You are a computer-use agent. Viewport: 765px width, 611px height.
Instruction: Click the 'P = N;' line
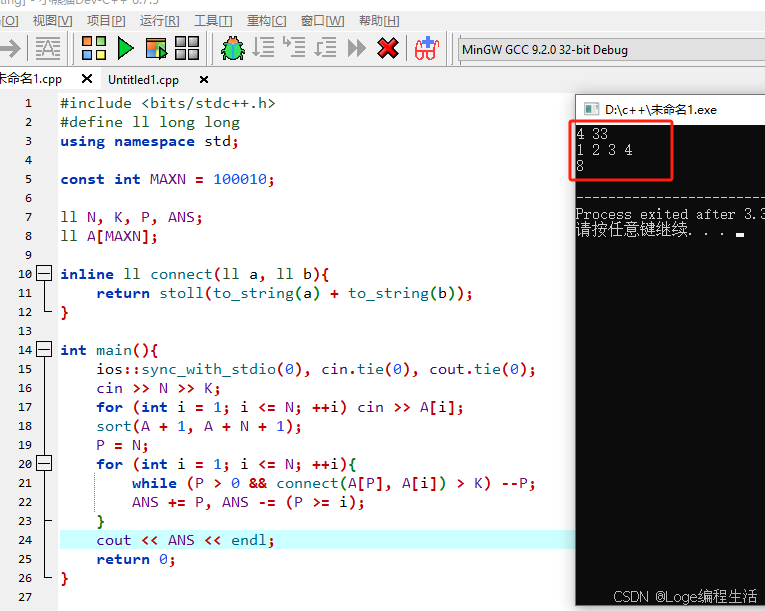[x=121, y=445]
